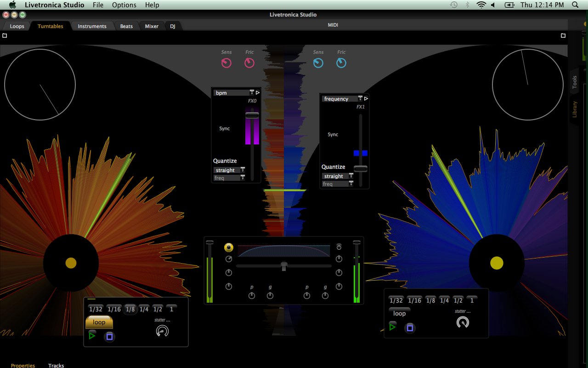This screenshot has width=588, height=368.
Task: Click the bottom knob in mixer right column
Action: pos(339,286)
